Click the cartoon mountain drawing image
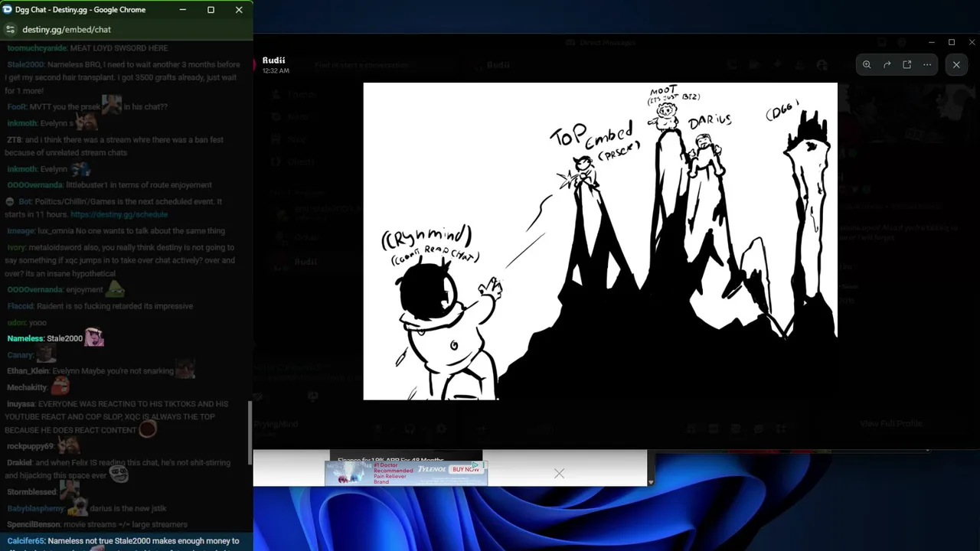980x551 pixels. click(600, 241)
